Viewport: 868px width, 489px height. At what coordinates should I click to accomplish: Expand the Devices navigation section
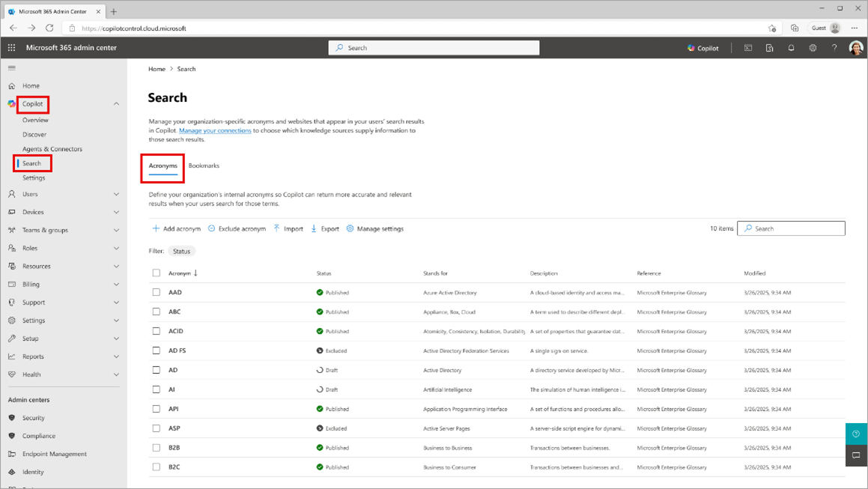(x=116, y=212)
